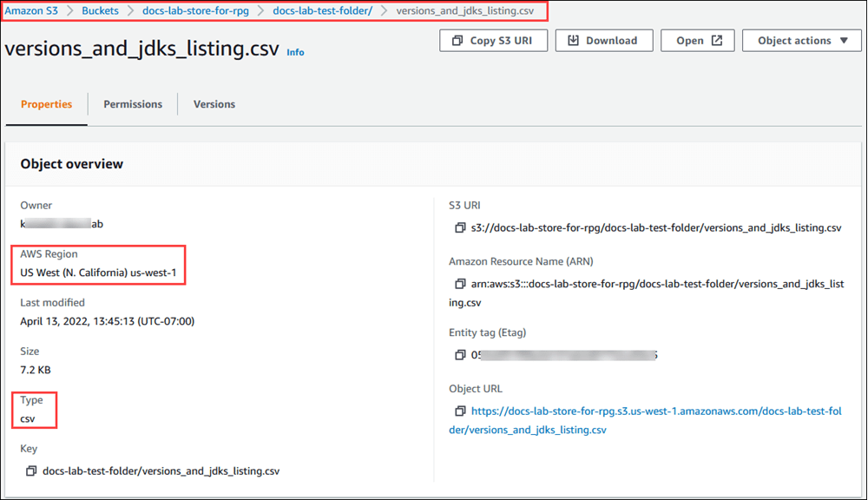The width and height of the screenshot is (868, 500).
Task: Click the Download button
Action: pos(603,40)
